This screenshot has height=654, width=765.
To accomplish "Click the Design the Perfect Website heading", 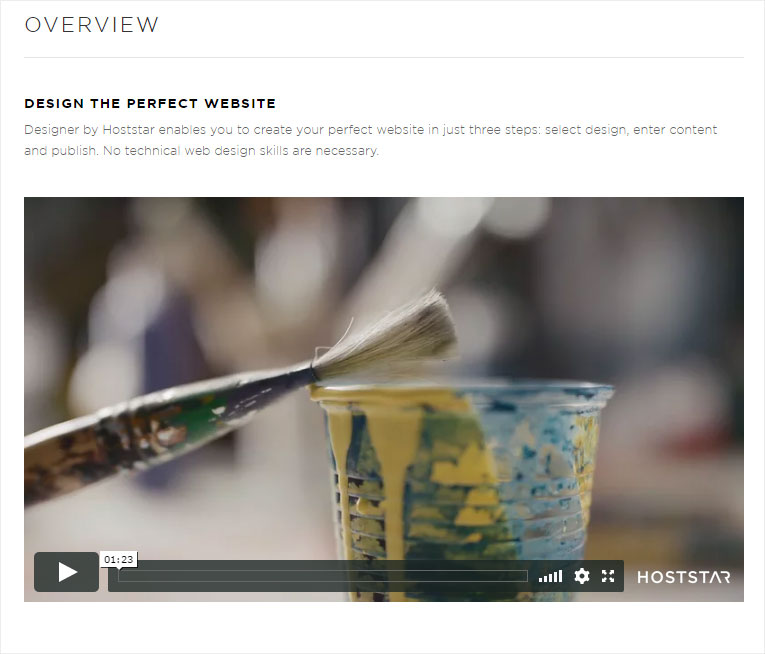I will (150, 103).
